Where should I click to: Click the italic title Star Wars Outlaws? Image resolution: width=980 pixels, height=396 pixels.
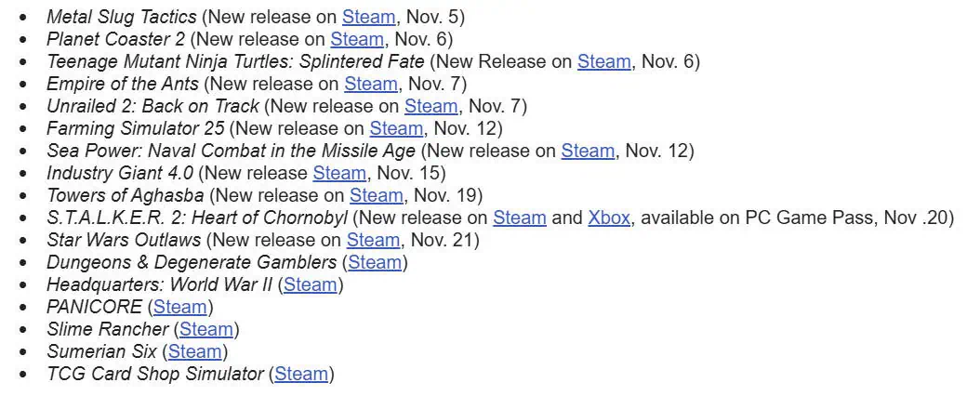point(124,240)
